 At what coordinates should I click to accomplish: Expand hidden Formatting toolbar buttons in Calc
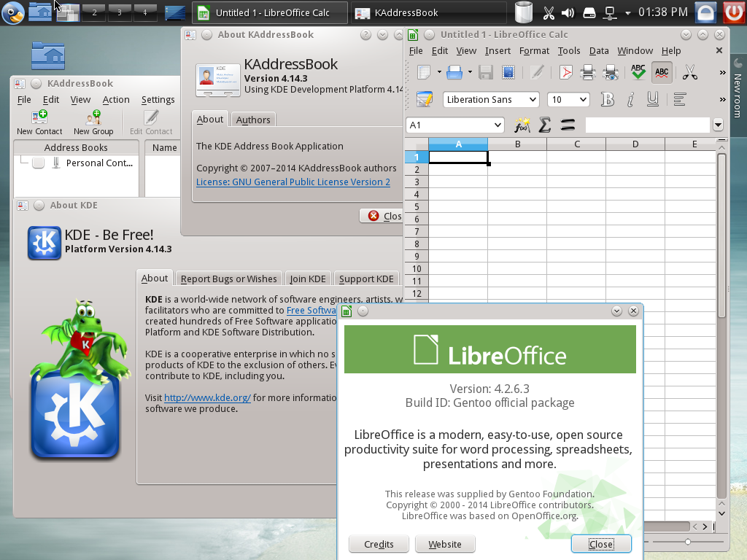[722, 99]
